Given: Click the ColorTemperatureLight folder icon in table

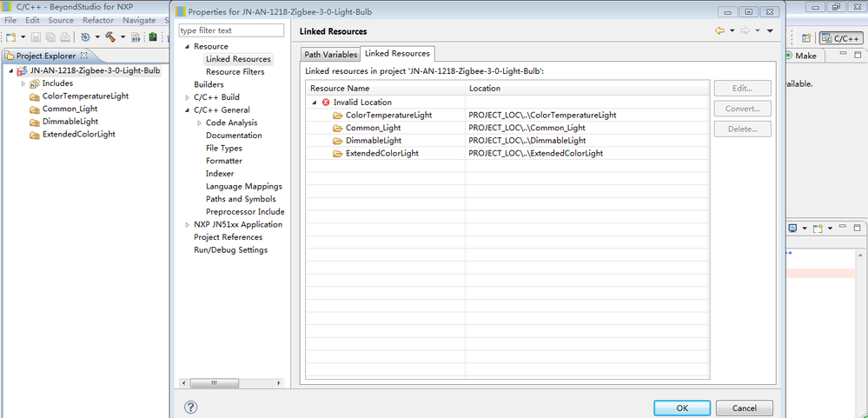Looking at the screenshot, I should coord(338,115).
